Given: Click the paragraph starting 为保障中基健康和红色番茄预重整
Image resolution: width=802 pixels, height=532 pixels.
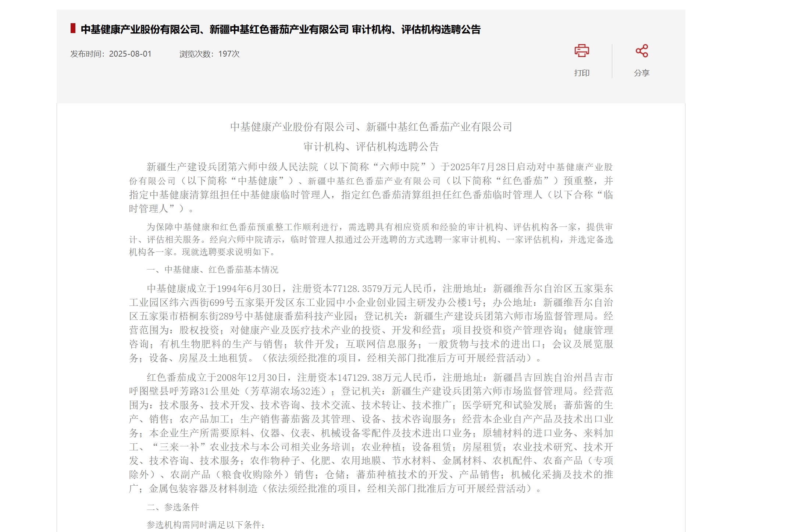Looking at the screenshot, I should click(371, 239).
